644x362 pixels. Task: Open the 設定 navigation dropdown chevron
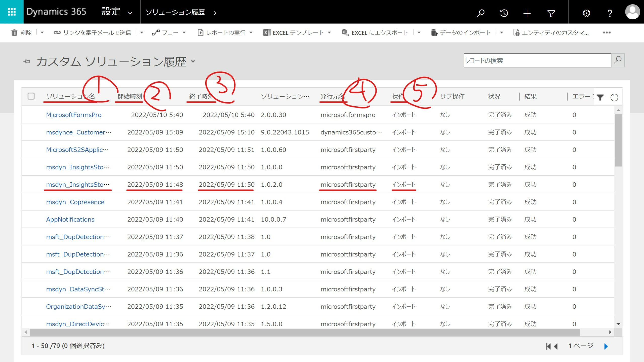(130, 13)
